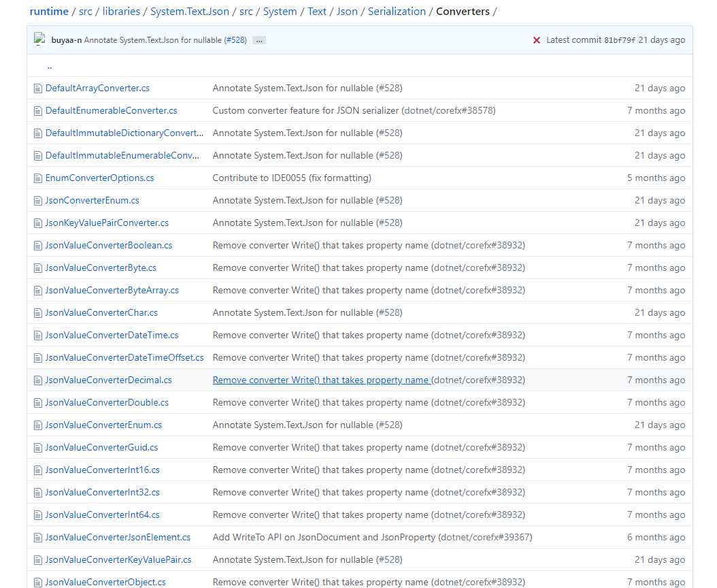Viewport: 717px width, 588px height.
Task: Open System.Text.Json breadcrumb folder
Action: [190, 12]
